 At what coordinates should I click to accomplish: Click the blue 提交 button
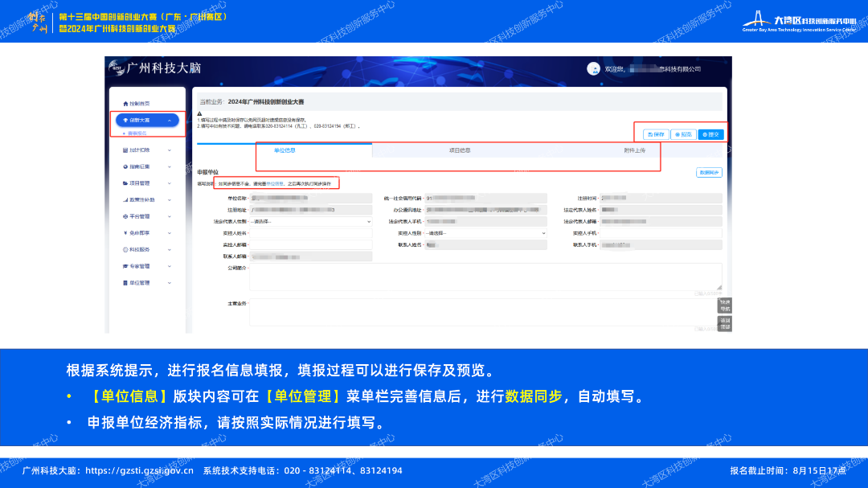coord(710,134)
